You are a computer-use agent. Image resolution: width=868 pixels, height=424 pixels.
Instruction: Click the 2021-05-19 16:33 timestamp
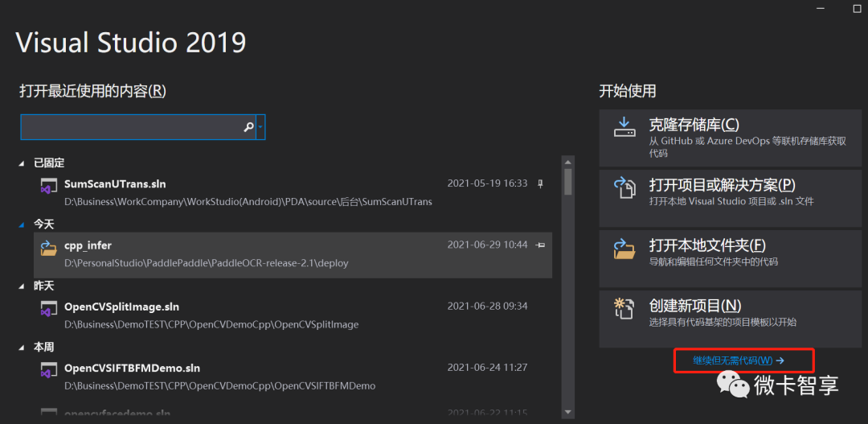point(487,183)
